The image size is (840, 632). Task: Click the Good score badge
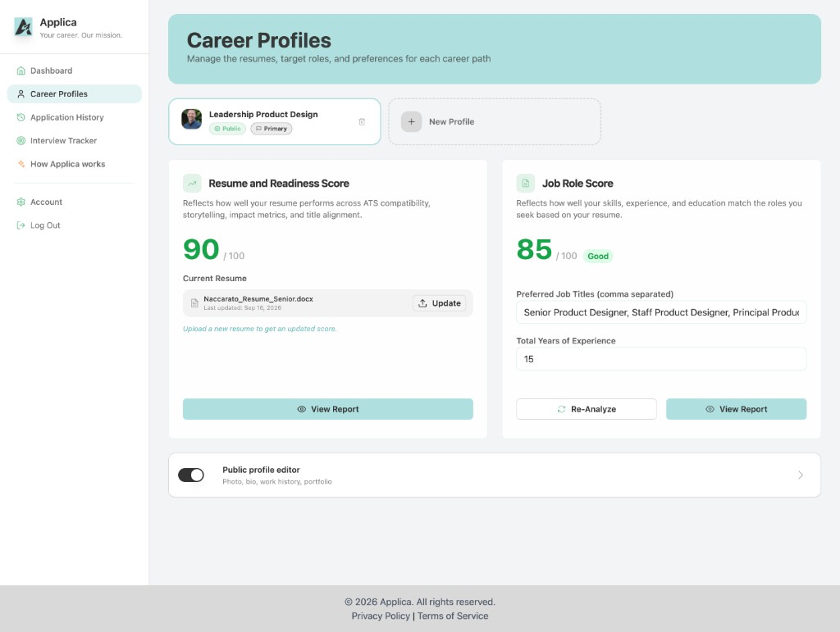pyautogui.click(x=598, y=257)
